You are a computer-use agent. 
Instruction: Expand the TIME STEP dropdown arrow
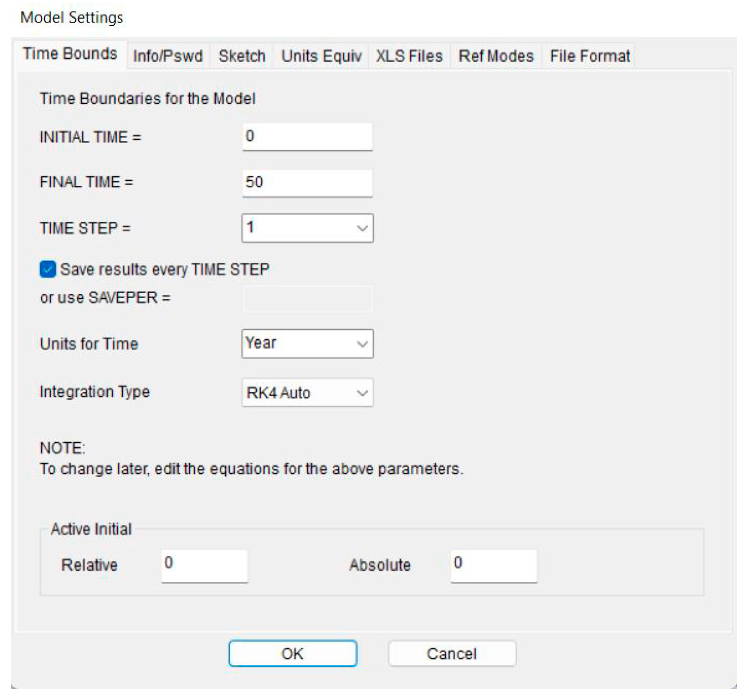[x=362, y=228]
